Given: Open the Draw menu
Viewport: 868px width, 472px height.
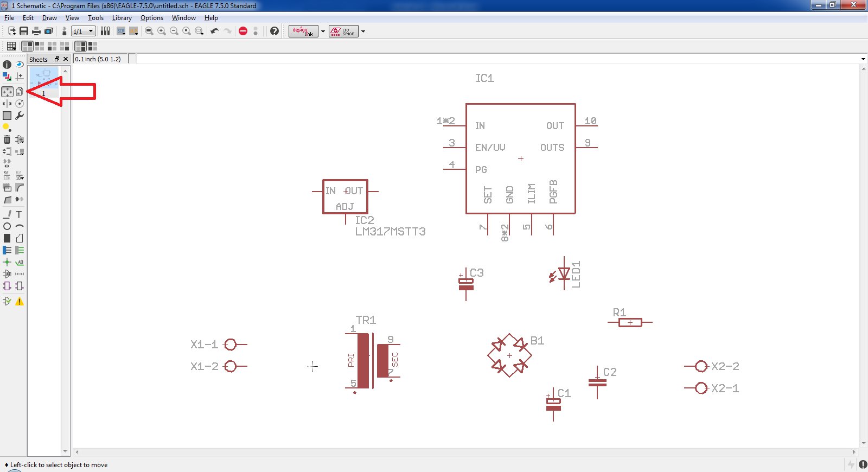Looking at the screenshot, I should 49,18.
